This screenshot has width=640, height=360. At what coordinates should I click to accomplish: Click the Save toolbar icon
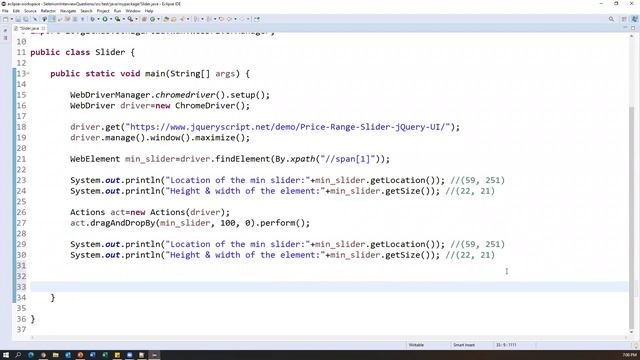[18, 19]
